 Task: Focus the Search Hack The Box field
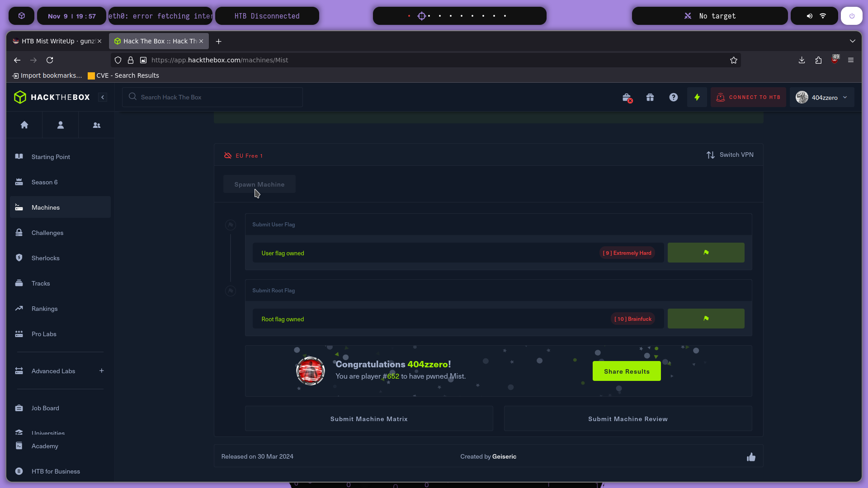click(212, 97)
